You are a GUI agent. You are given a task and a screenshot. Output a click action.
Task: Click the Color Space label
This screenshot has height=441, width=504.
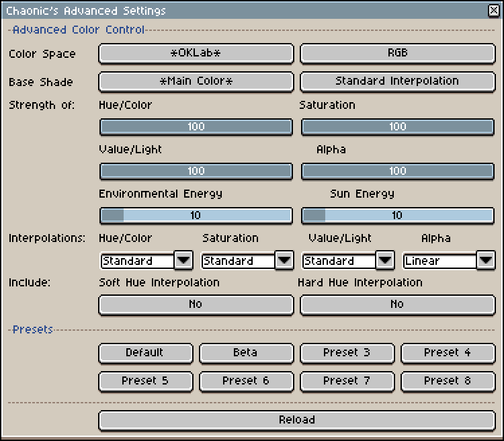pos(42,54)
